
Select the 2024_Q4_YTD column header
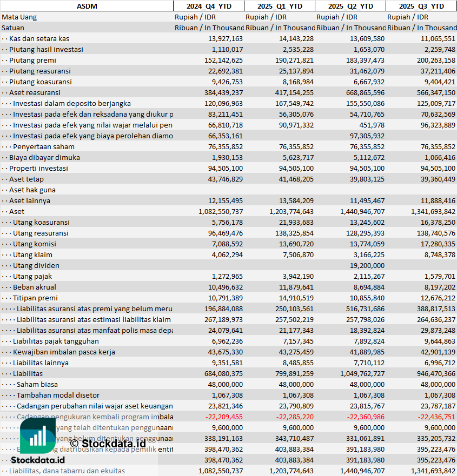208,6
